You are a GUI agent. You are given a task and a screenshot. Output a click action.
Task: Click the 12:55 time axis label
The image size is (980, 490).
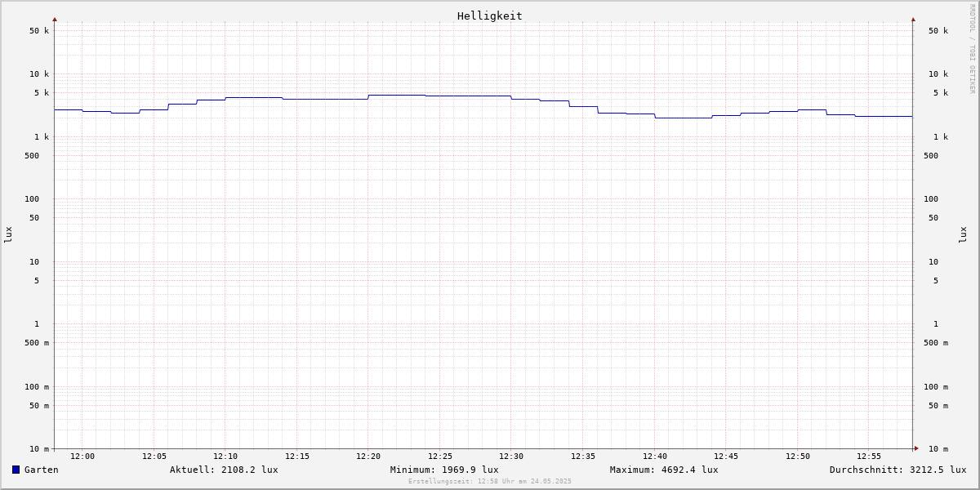[869, 457]
